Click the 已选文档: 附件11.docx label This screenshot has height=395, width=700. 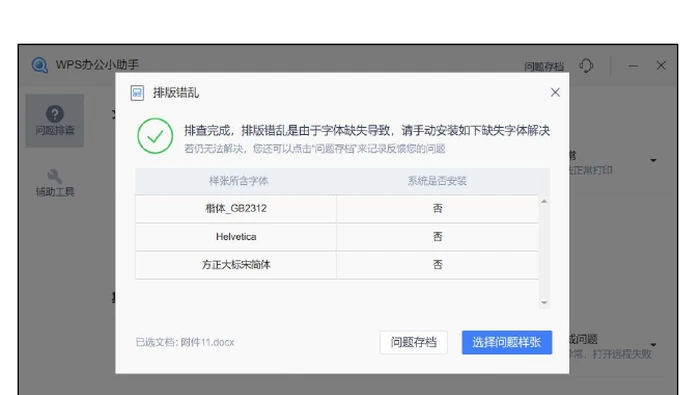pyautogui.click(x=185, y=342)
